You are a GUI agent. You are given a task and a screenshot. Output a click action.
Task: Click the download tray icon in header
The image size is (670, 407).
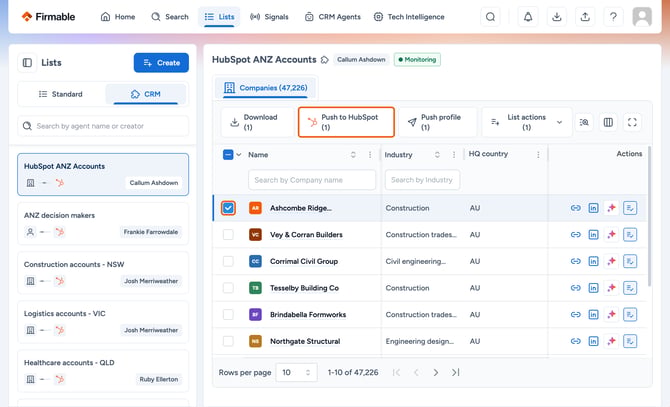pos(556,17)
